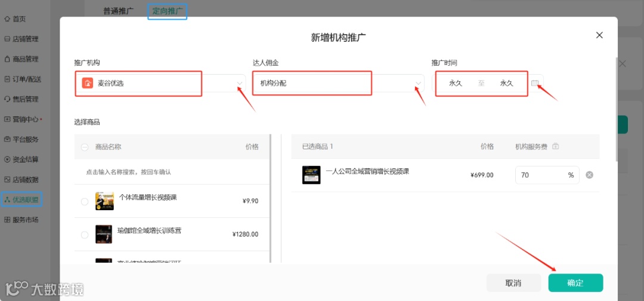
Task: Click the close x icon behind dialog
Action: click(x=623, y=64)
